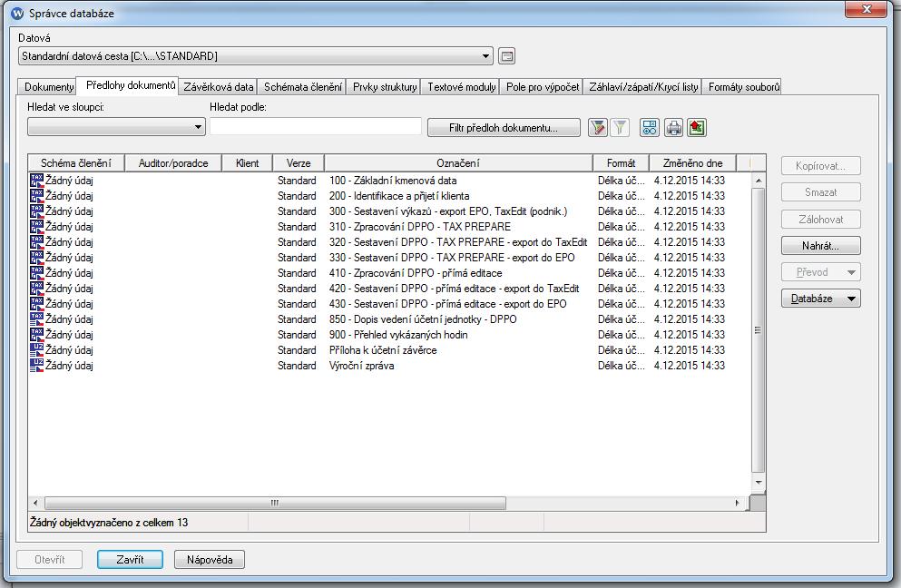Select the text "Výroční zpráva"
The width and height of the screenshot is (901, 588).
point(361,366)
